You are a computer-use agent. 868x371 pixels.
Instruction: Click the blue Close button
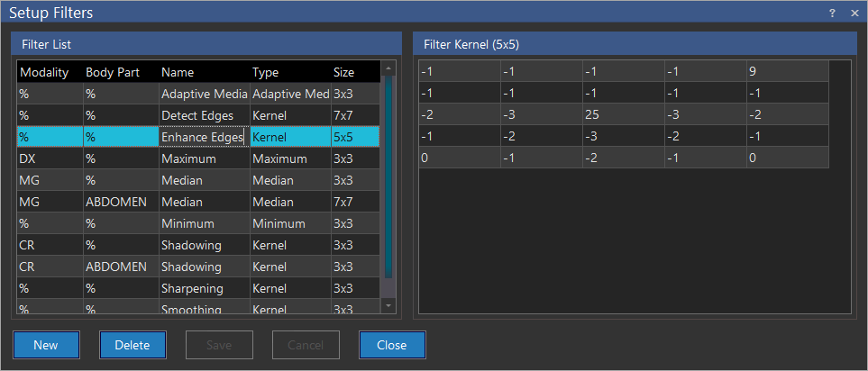coord(392,345)
